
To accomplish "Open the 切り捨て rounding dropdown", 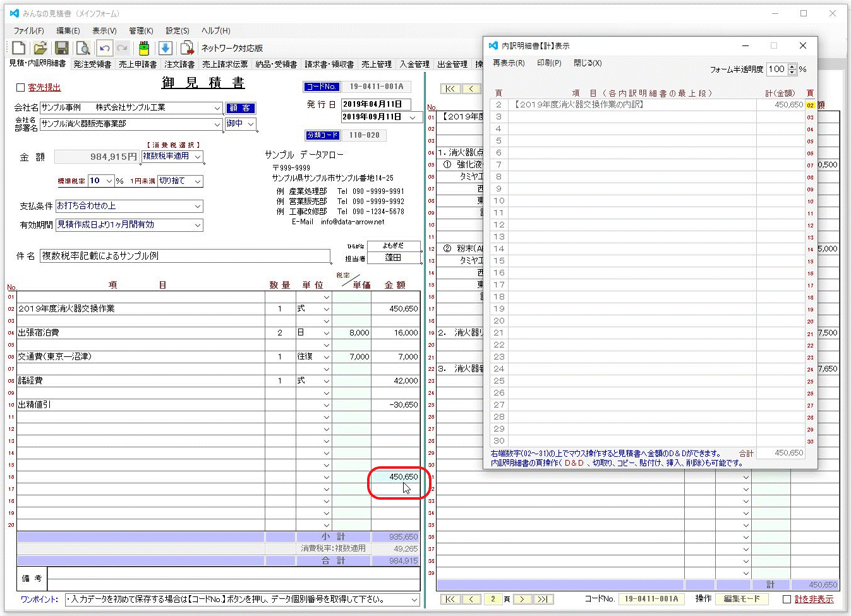I will coord(198,181).
